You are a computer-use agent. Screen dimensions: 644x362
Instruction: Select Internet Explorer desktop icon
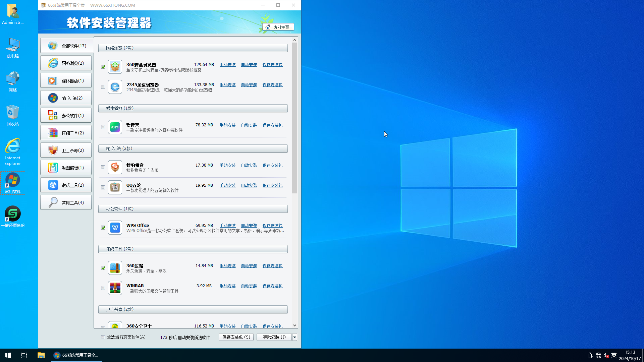click(13, 152)
